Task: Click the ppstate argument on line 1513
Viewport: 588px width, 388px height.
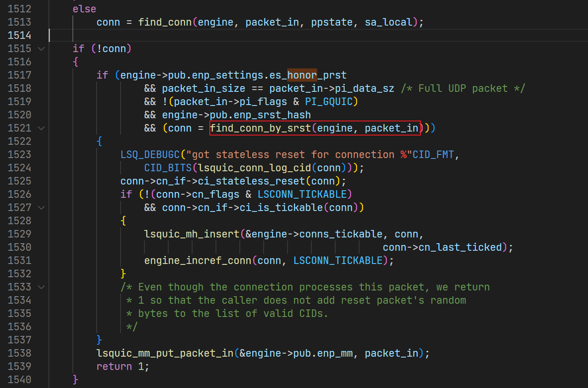Action: pos(332,22)
